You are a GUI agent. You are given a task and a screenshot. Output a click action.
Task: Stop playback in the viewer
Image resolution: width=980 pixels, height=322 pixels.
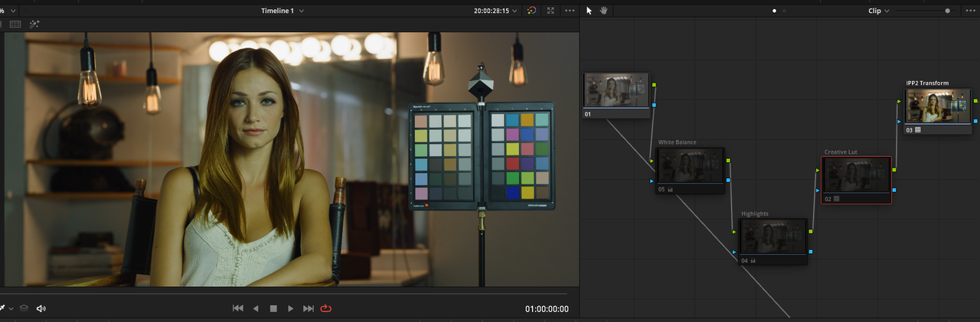273,308
